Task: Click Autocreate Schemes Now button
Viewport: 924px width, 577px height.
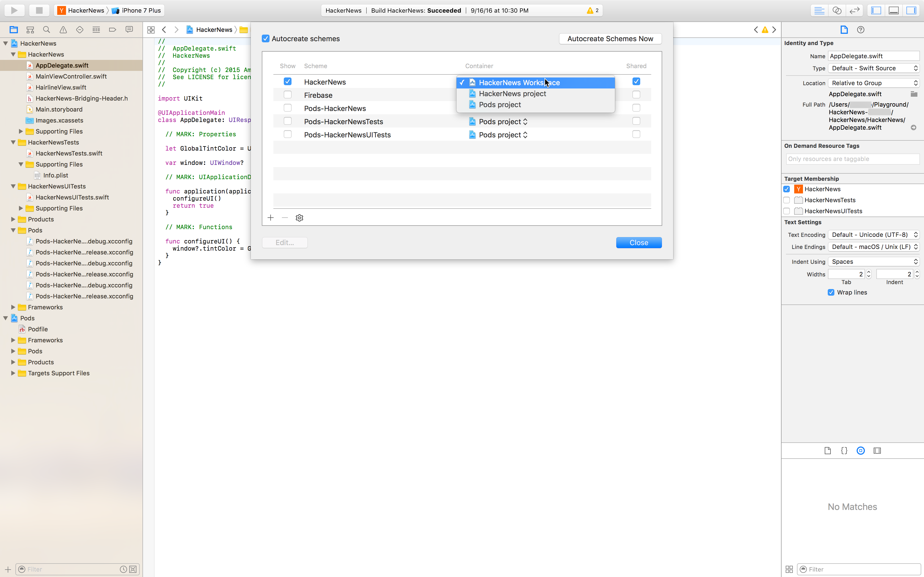Action: pos(610,38)
